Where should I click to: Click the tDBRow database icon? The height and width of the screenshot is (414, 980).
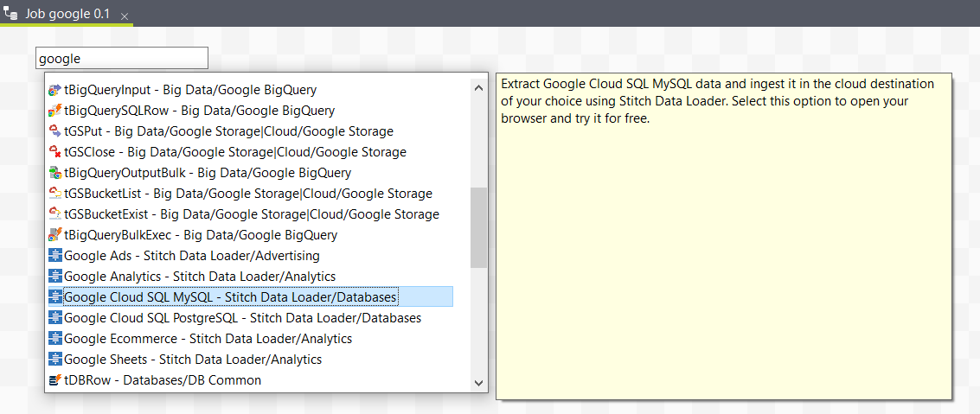point(55,380)
